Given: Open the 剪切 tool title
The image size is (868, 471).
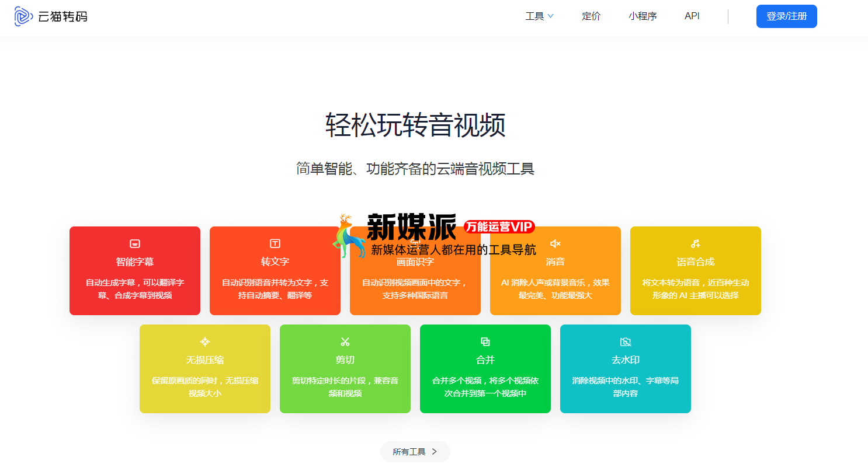Looking at the screenshot, I should (345, 360).
